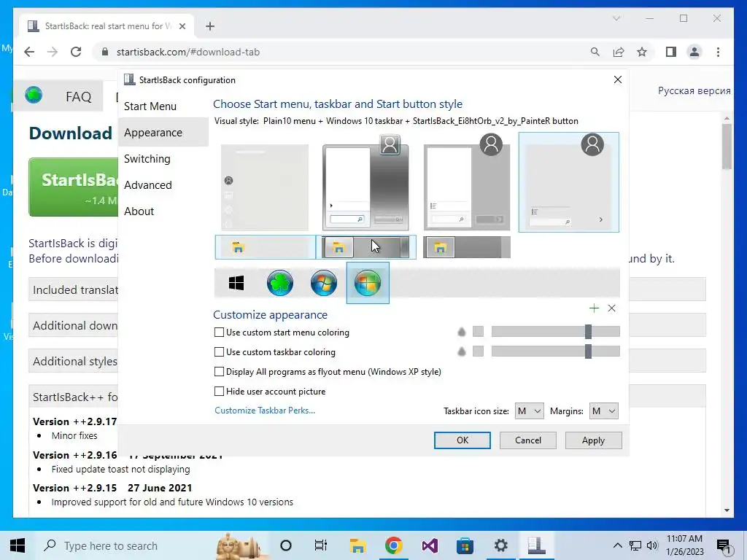Image resolution: width=747 pixels, height=560 pixels.
Task: Click the FAQ tab on the website
Action: (78, 97)
